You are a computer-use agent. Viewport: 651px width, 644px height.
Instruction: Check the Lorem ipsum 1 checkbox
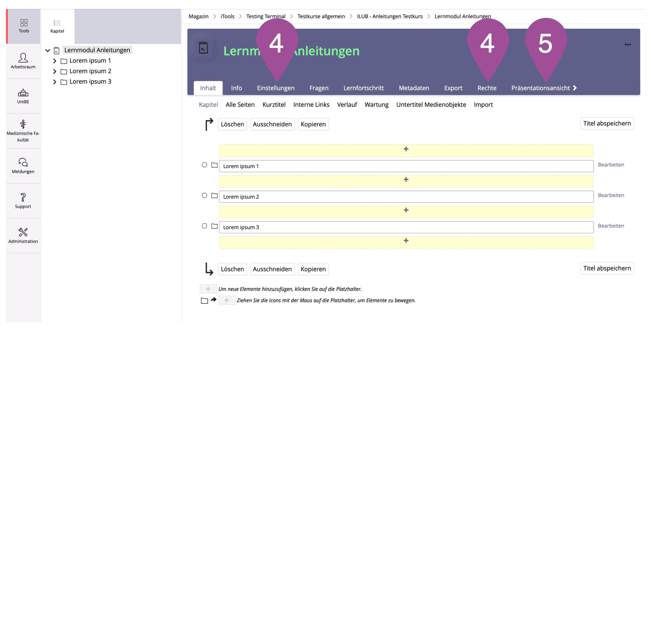tap(204, 165)
